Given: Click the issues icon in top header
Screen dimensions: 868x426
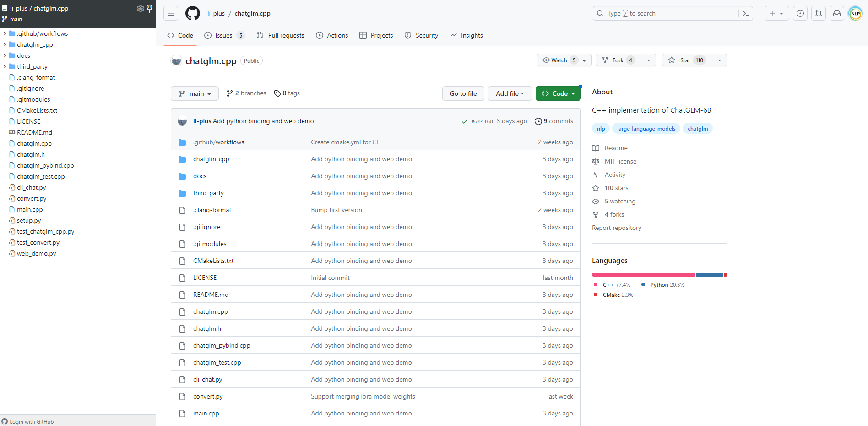Looking at the screenshot, I should 800,13.
